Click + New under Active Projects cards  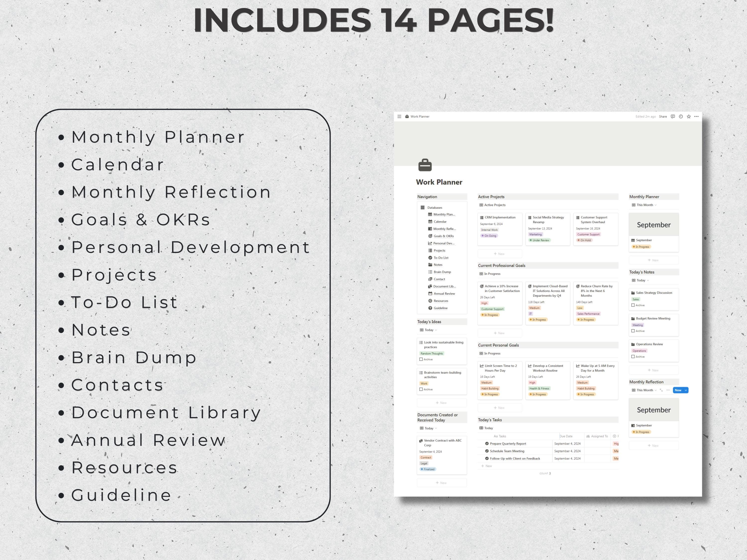(x=500, y=254)
